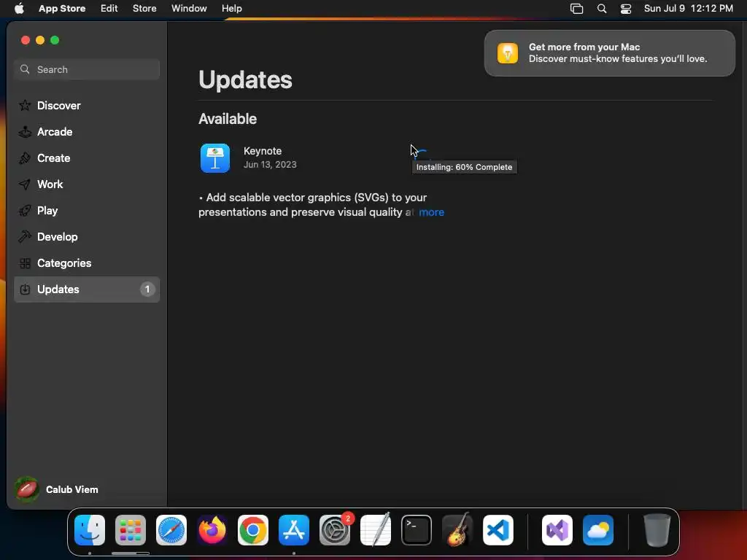Viewport: 747px width, 560px height.
Task: Go to the Work section
Action: point(87,184)
